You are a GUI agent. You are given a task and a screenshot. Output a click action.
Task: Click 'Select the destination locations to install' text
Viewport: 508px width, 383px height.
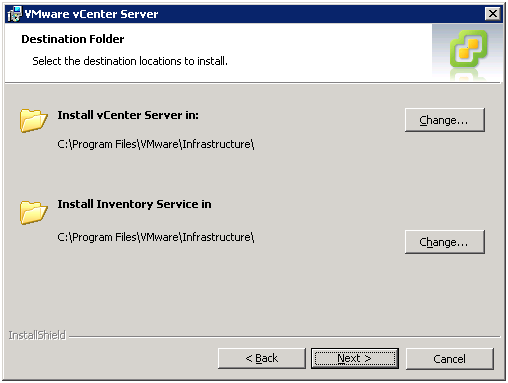tap(130, 61)
